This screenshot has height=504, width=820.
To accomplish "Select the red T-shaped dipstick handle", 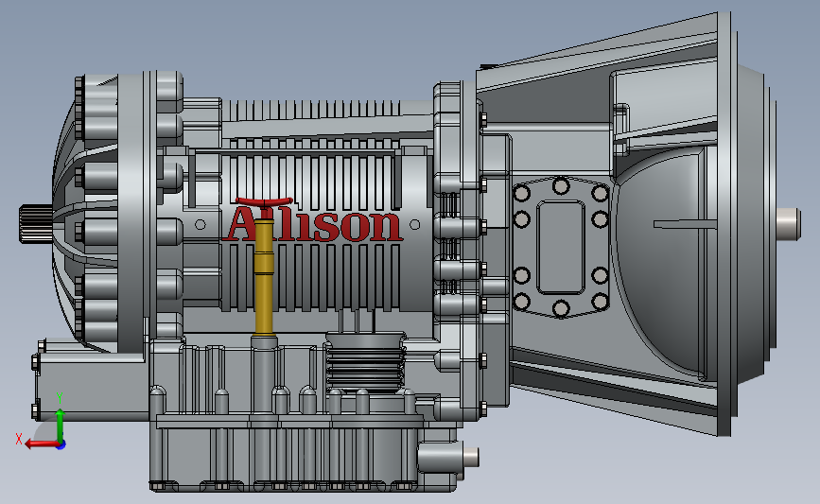I will [264, 204].
